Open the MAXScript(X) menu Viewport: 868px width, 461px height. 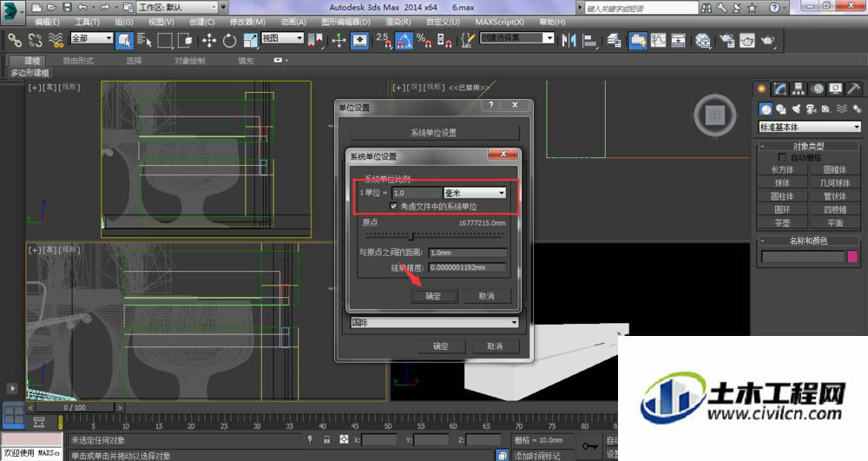pos(499,22)
